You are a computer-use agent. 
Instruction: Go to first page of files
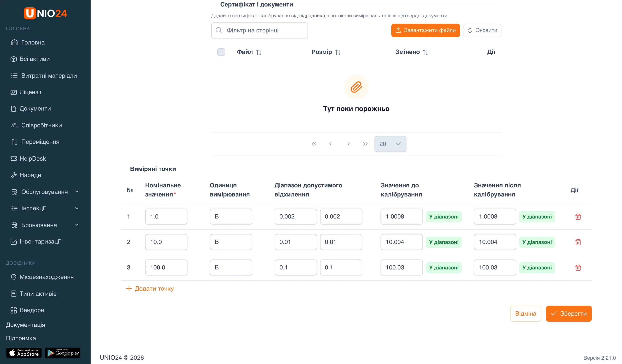[314, 144]
